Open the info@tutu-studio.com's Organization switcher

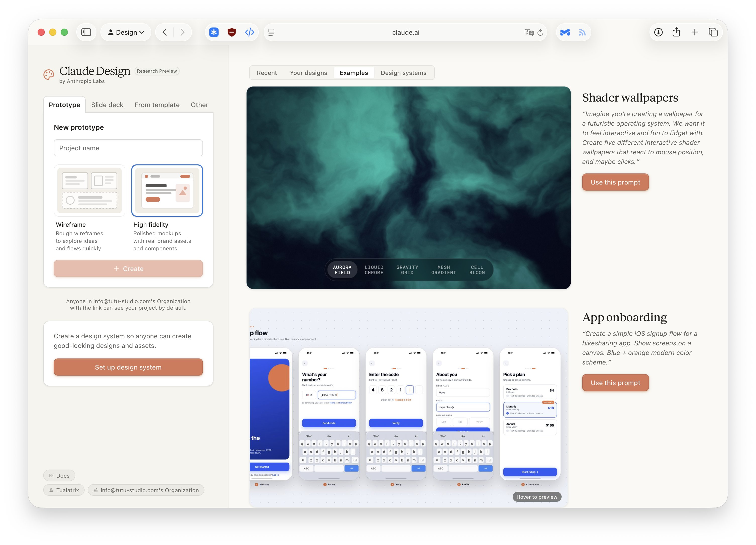(146, 490)
